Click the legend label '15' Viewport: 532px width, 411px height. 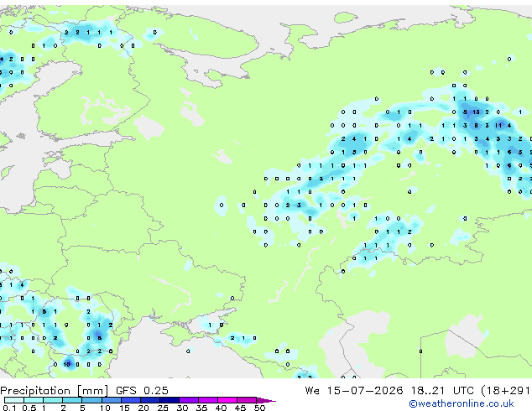tap(124, 408)
